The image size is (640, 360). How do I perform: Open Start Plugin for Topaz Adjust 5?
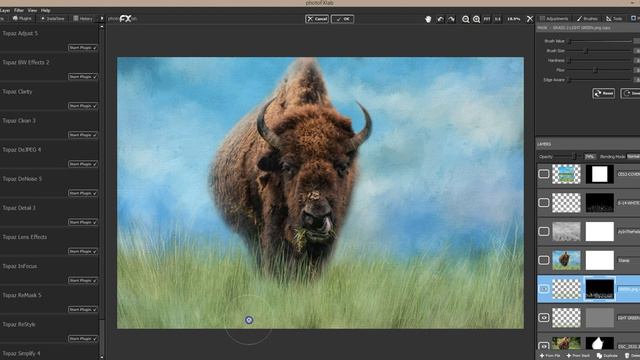pos(83,48)
